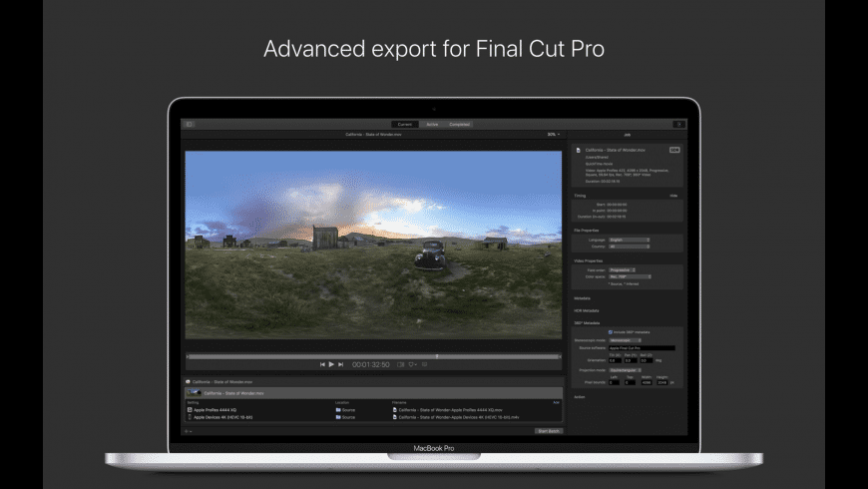Select the Apple ProRes 4444 XQ setting
Viewport: 868px width, 489px height.
pos(216,410)
